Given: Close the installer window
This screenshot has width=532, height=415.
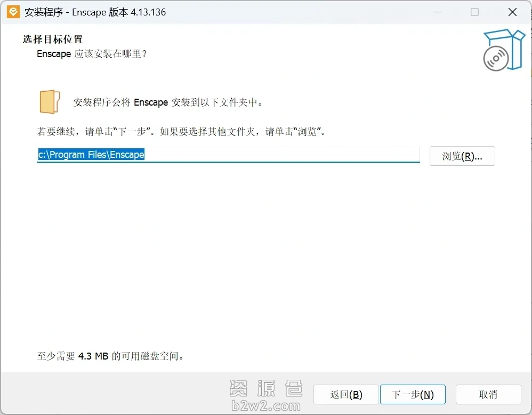Looking at the screenshot, I should [512, 12].
